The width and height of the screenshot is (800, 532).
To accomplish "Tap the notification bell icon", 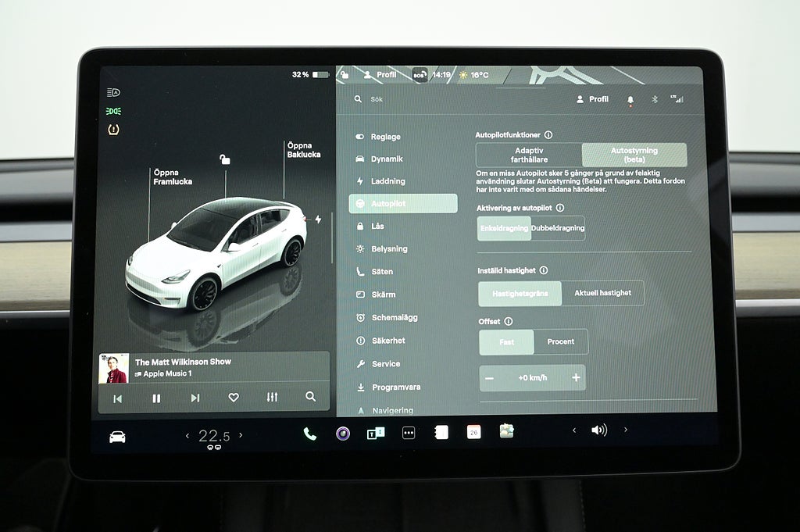I will coord(630,100).
